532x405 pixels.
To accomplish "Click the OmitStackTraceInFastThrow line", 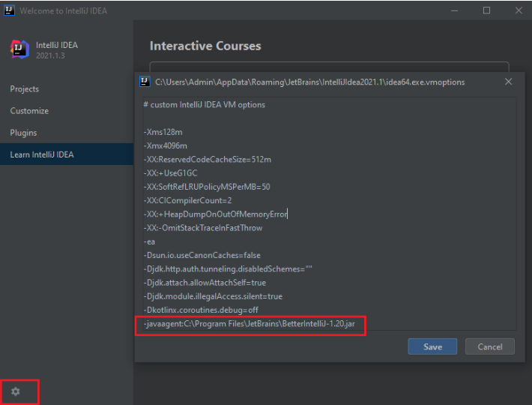I will coord(203,228).
